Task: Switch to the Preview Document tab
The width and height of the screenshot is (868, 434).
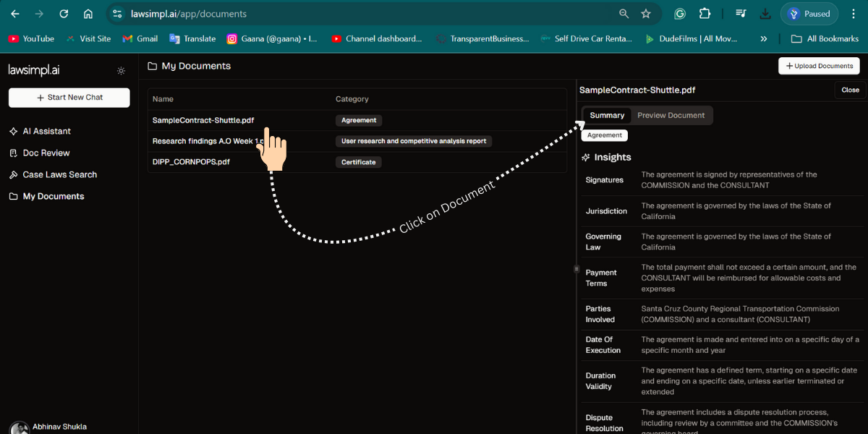Action: coord(671,116)
